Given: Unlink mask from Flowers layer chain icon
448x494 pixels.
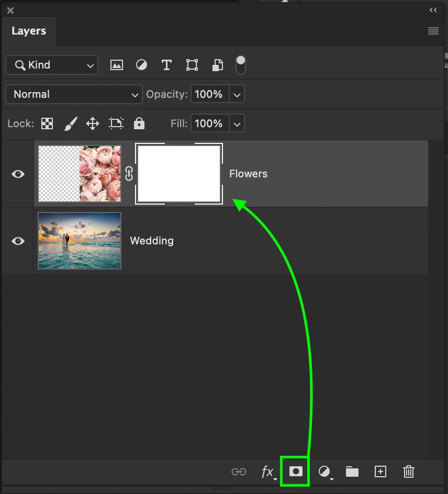Looking at the screenshot, I should [129, 174].
